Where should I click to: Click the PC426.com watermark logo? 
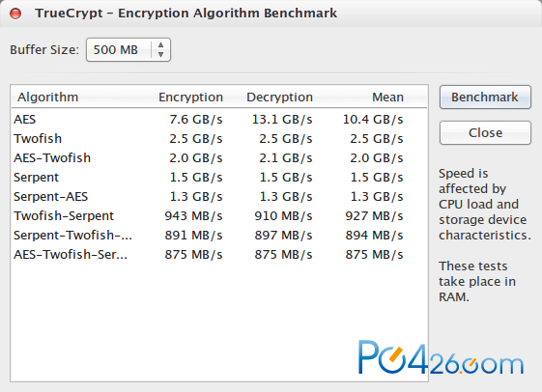coord(441,357)
